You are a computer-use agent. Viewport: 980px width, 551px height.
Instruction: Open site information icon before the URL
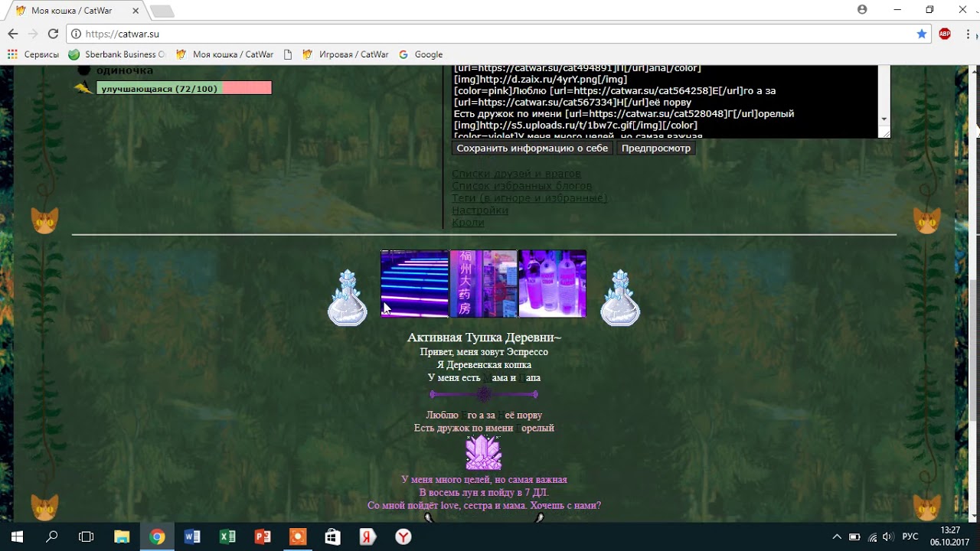[76, 34]
